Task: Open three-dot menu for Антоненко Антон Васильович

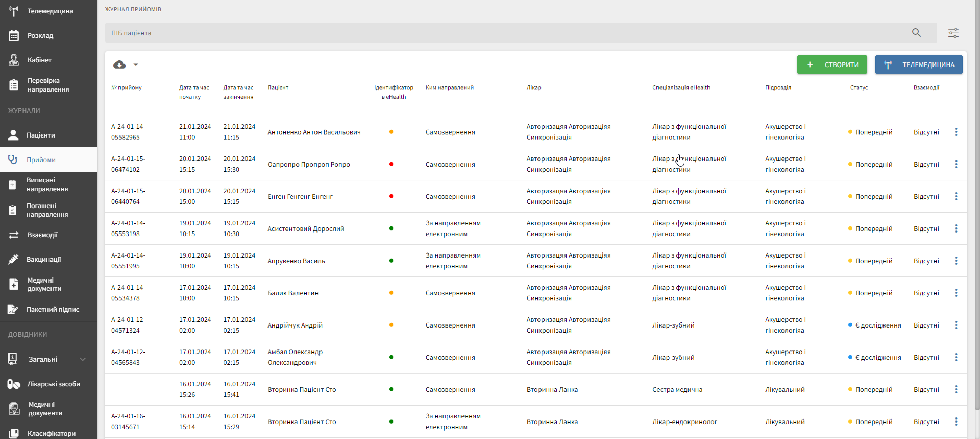Action: pos(956,132)
